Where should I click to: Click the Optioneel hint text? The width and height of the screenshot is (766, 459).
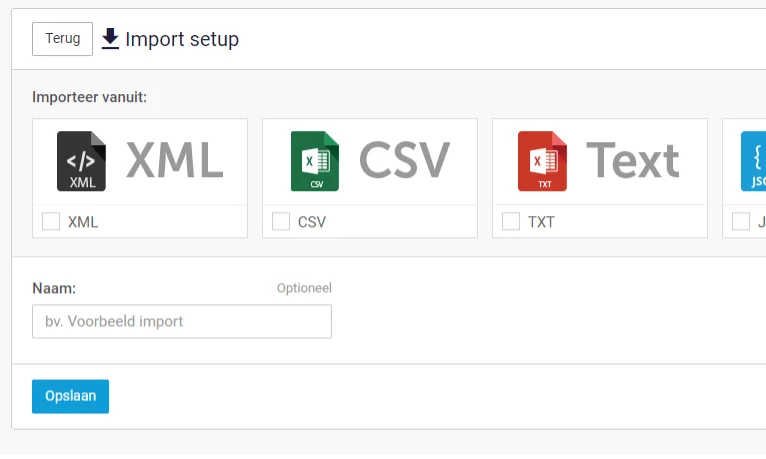pyautogui.click(x=304, y=288)
